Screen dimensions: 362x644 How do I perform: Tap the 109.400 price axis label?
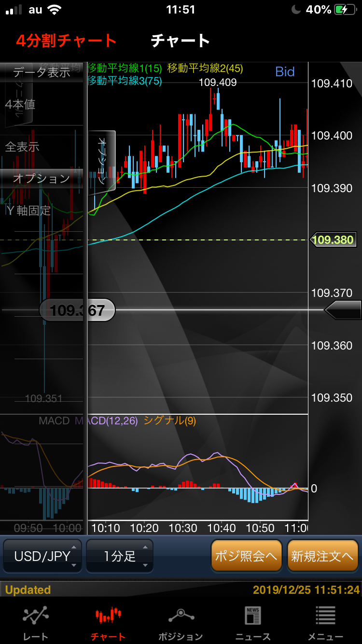point(332,136)
